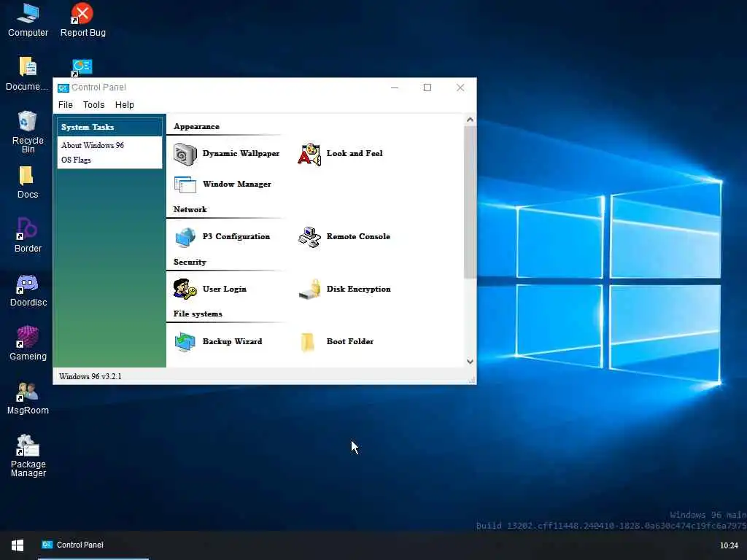This screenshot has height=560, width=747.
Task: Select the Border desktop shortcut
Action: (28, 236)
